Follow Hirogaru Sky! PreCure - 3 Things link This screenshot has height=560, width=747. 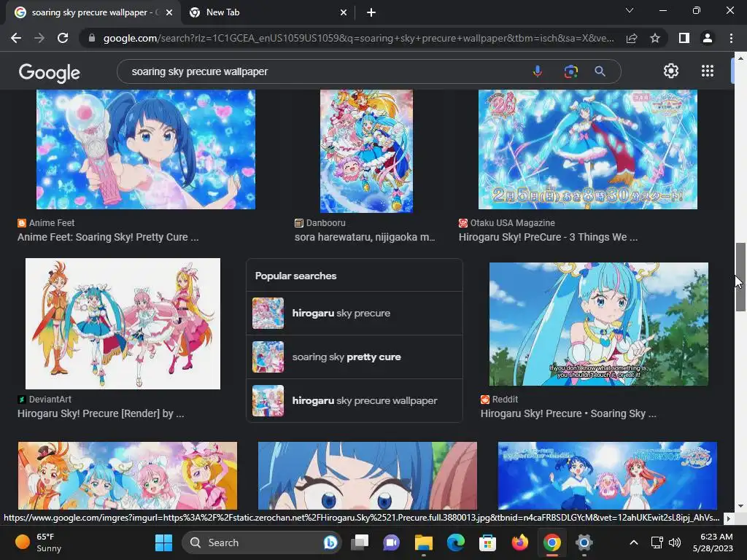pyautogui.click(x=548, y=237)
